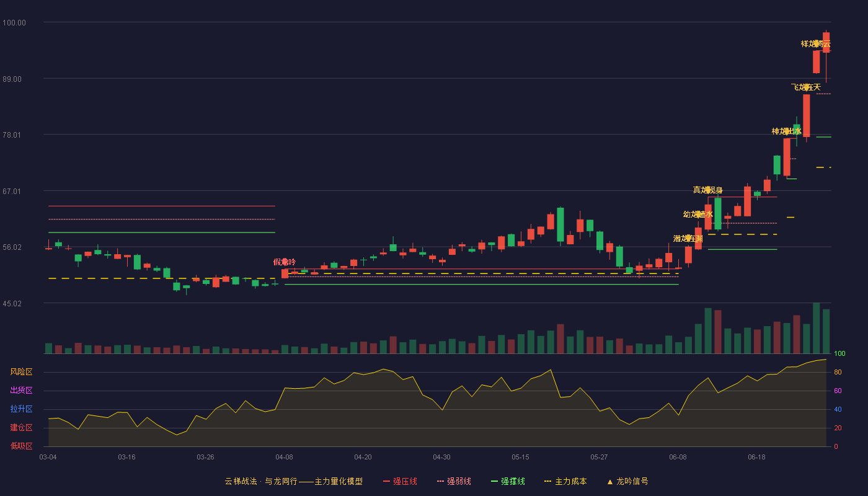
Task: Click the 祥龙腾云 signal marker
Action: tap(815, 43)
